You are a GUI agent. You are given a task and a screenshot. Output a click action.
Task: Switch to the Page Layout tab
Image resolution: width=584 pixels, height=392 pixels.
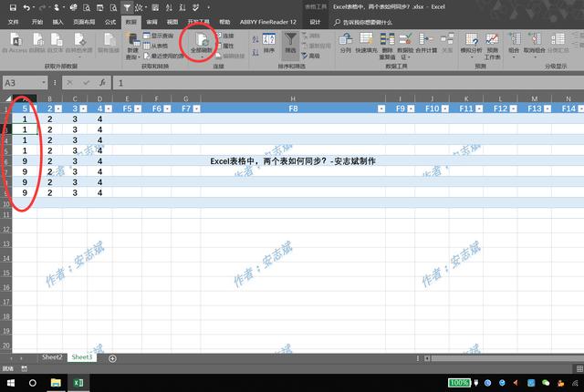84,22
